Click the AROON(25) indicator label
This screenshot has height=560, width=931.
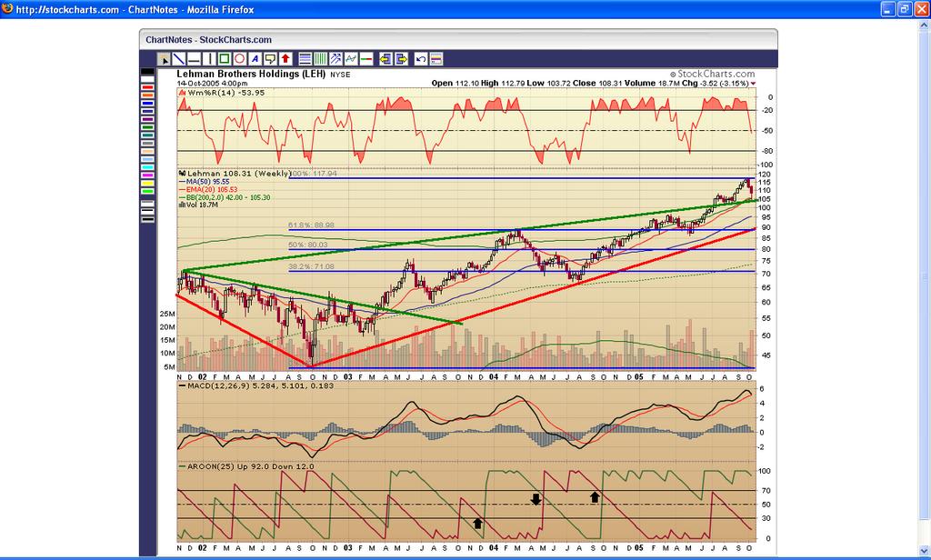click(x=246, y=466)
